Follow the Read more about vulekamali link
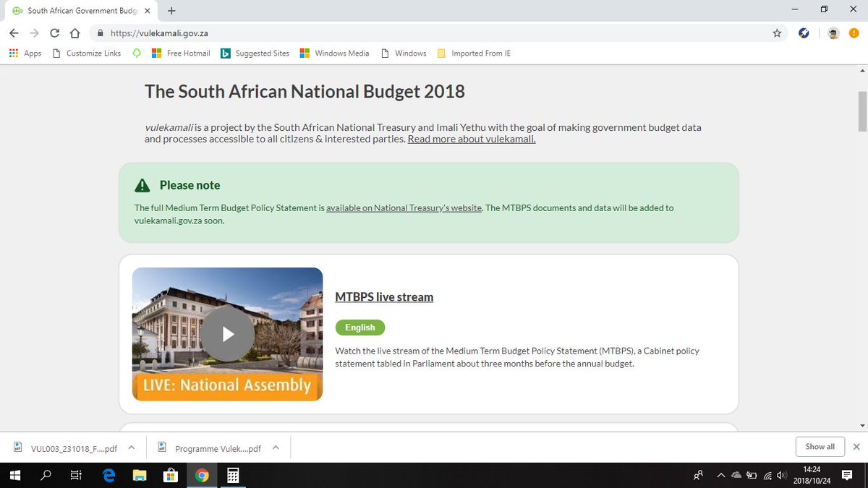 472,139
